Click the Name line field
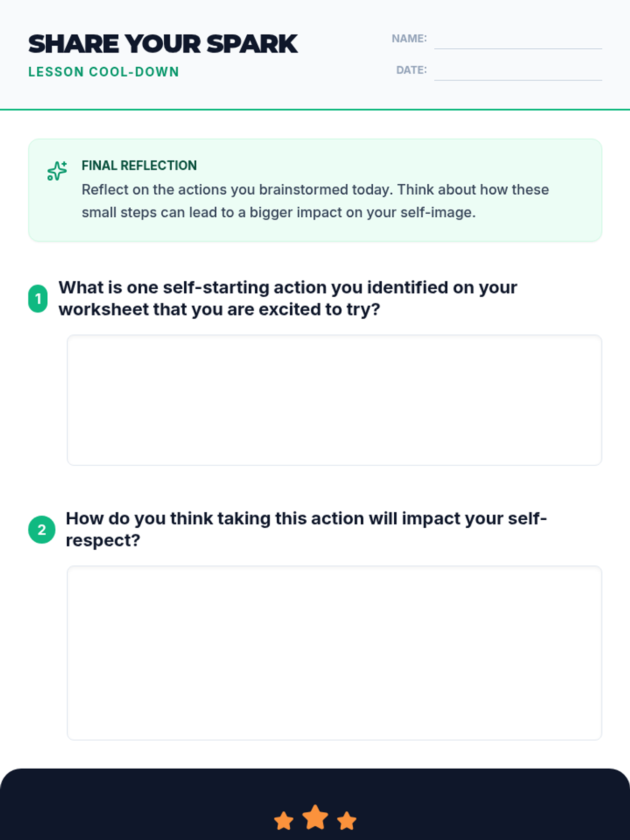Viewport: 630px width, 840px height. pyautogui.click(x=518, y=40)
